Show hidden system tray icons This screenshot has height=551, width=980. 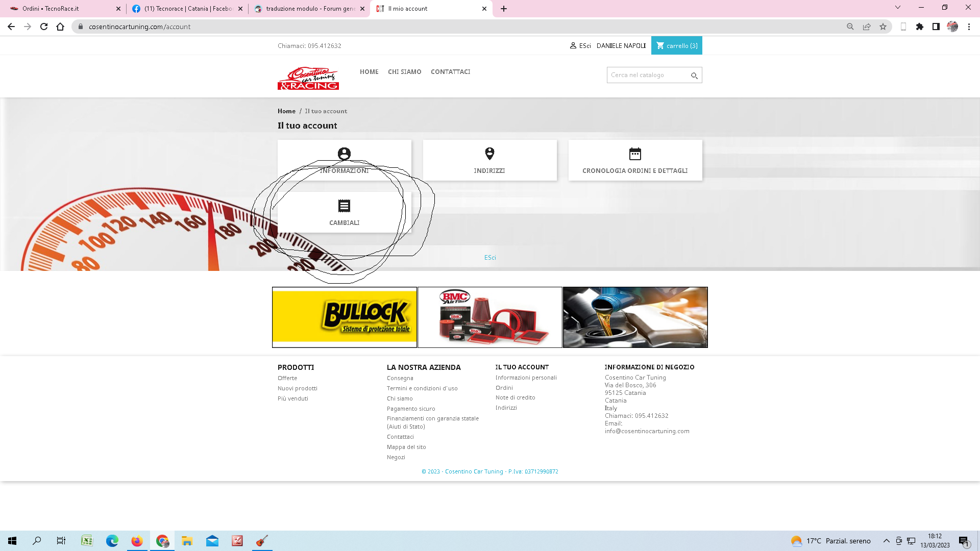click(886, 541)
